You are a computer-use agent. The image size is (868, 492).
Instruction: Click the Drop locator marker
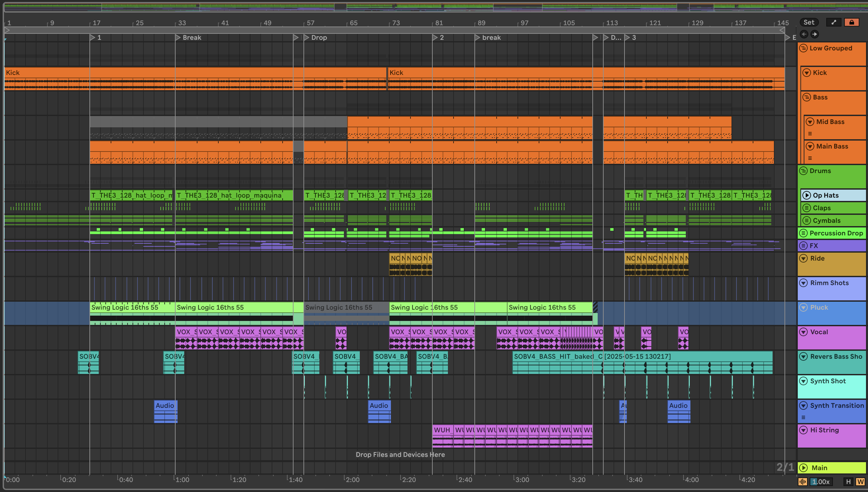[306, 37]
